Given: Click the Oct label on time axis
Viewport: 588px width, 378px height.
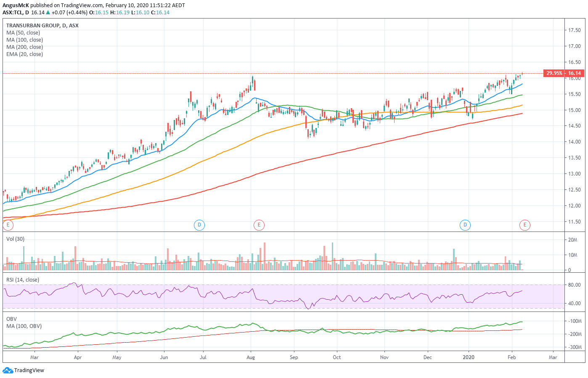Looking at the screenshot, I should pyautogui.click(x=337, y=357).
